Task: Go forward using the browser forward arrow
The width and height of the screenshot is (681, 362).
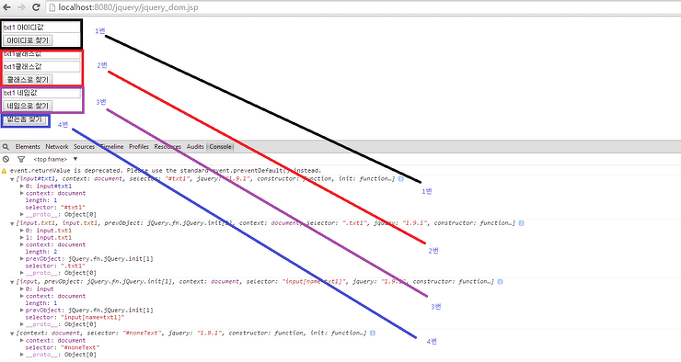Action: tap(21, 7)
